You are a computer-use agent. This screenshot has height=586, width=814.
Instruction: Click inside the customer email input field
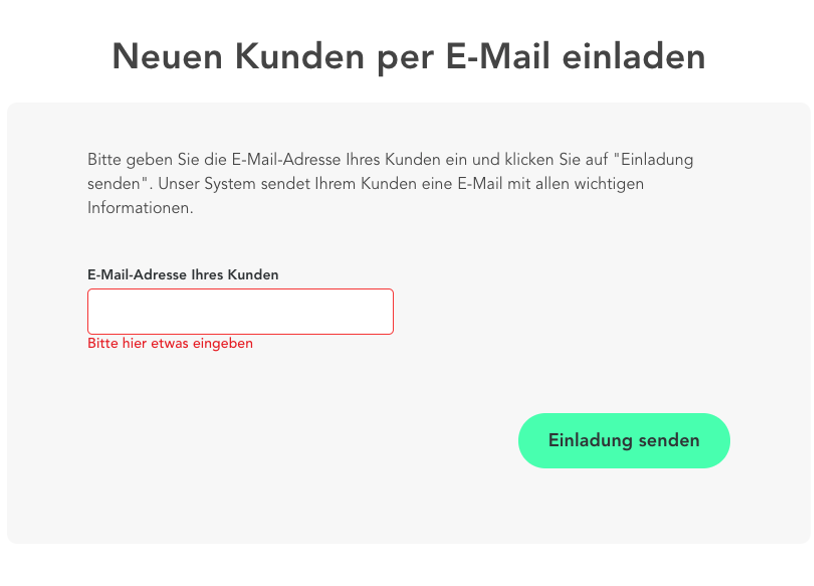pos(240,311)
